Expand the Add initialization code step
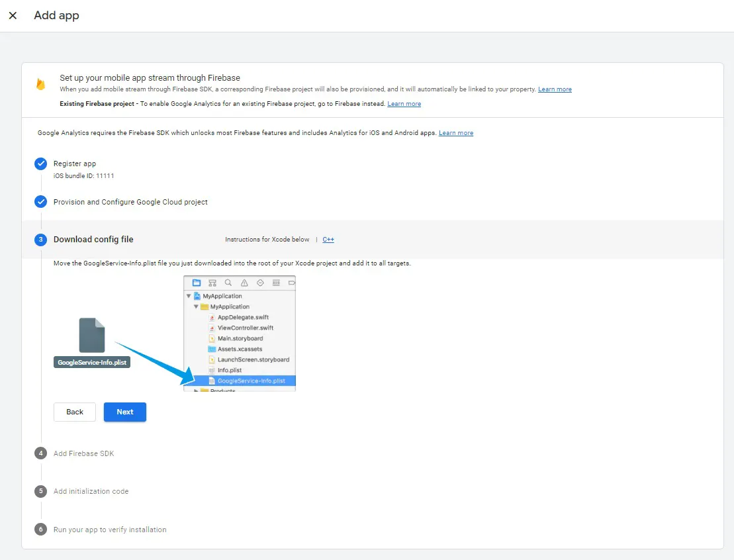734x560 pixels. (x=91, y=491)
